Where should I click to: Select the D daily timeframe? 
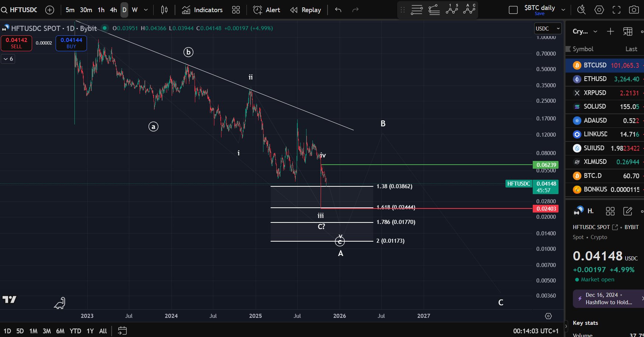[x=125, y=10]
